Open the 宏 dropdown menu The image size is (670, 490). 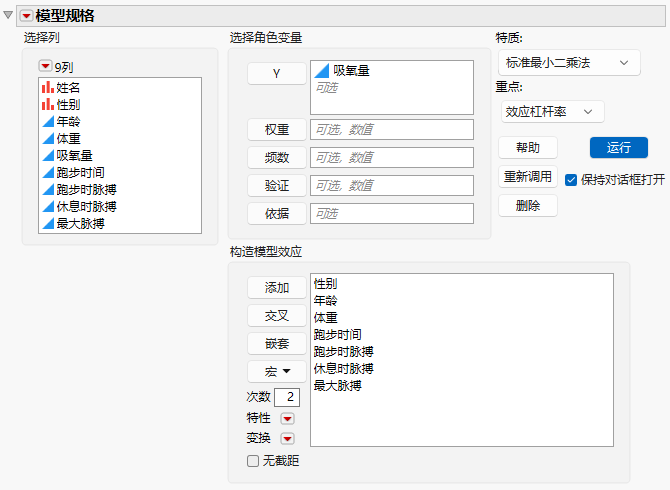click(x=276, y=372)
